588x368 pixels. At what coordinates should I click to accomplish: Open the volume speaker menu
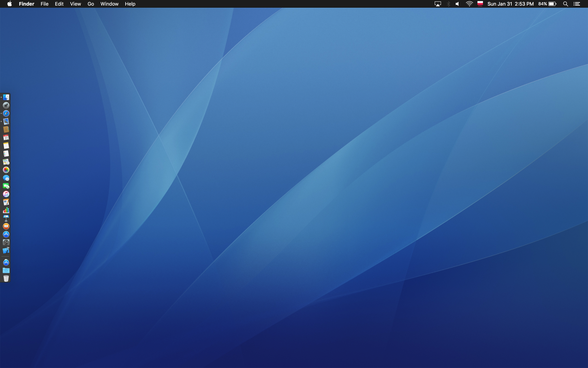pos(457,4)
